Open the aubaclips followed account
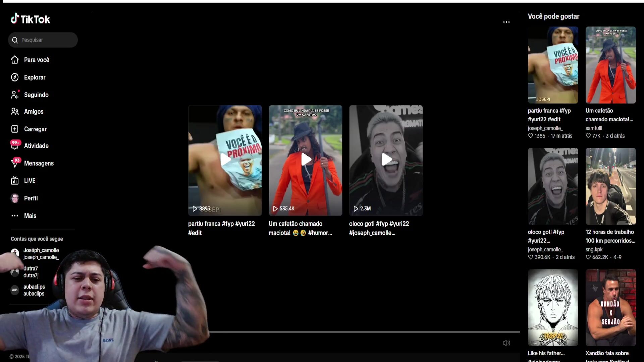The width and height of the screenshot is (644, 362). click(34, 290)
